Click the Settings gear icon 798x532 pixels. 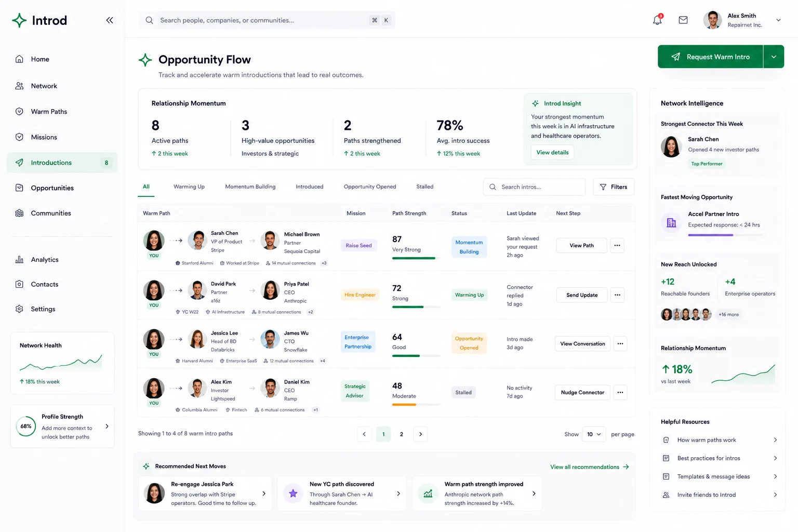19,309
